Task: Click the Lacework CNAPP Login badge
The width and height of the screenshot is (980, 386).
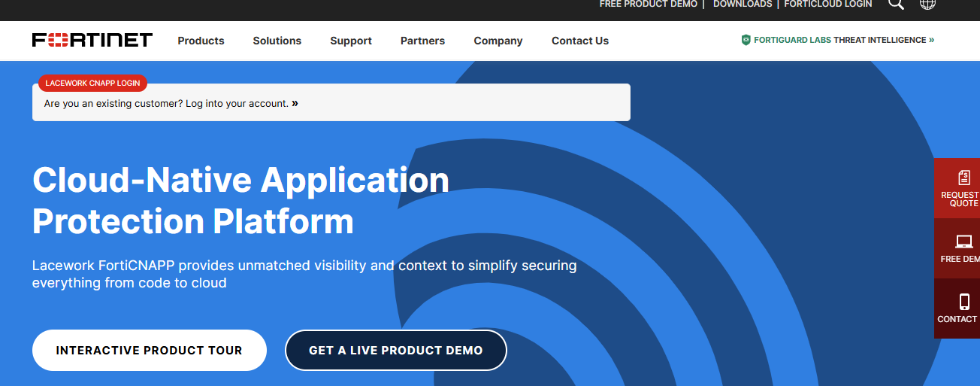Action: click(x=92, y=83)
